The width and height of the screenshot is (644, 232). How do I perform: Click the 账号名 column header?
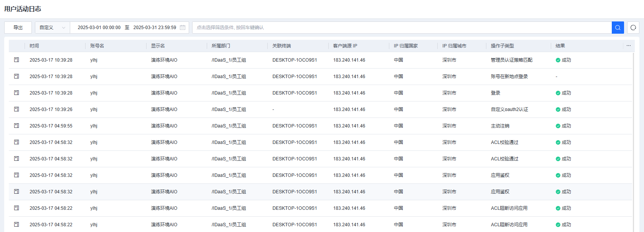point(97,46)
